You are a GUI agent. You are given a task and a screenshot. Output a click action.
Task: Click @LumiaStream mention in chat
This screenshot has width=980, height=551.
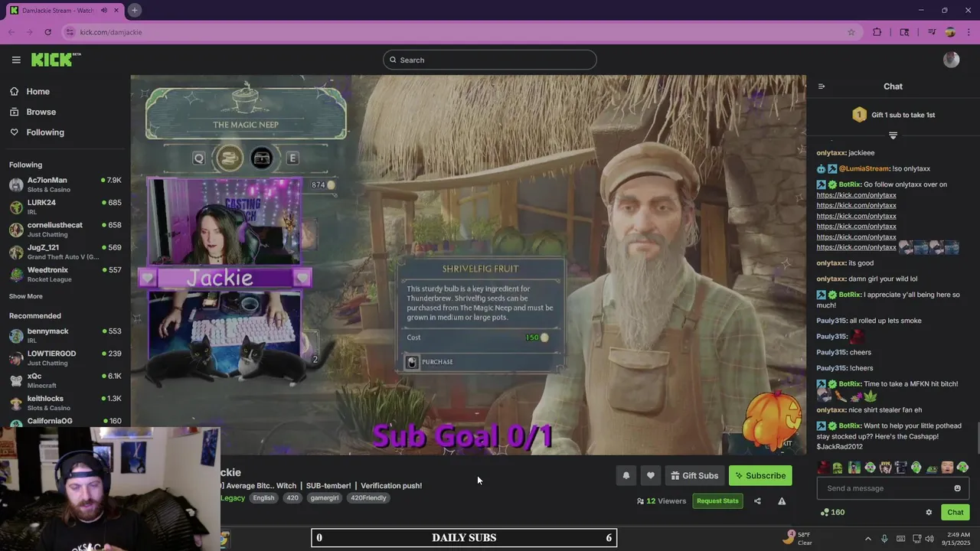tap(864, 168)
